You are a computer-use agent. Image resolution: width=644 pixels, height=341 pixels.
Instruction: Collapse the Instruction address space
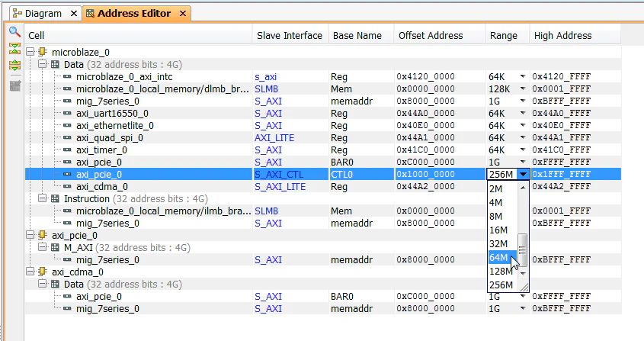[x=43, y=198]
